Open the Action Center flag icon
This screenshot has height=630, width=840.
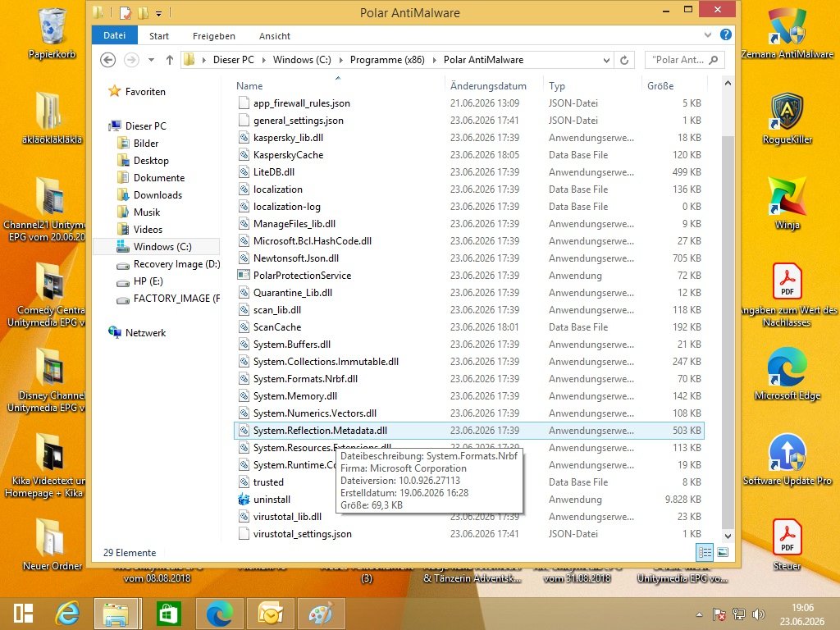point(719,614)
